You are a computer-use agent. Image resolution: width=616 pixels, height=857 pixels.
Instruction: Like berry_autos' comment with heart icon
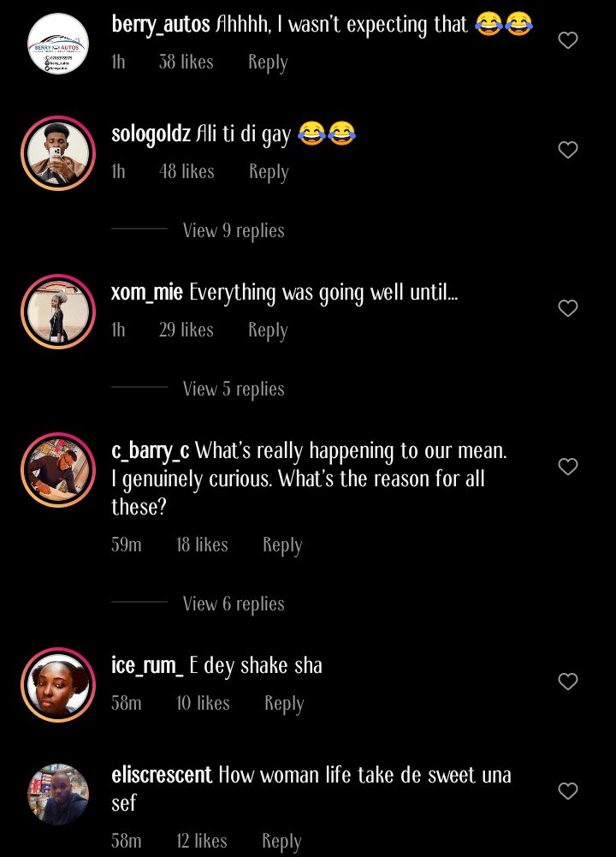click(568, 40)
